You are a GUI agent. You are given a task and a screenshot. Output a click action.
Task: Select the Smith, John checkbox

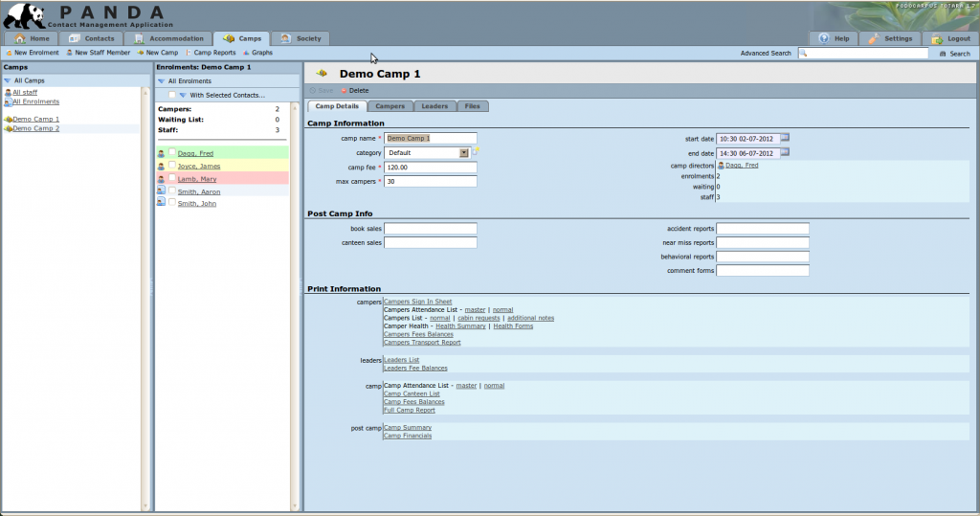tap(172, 203)
